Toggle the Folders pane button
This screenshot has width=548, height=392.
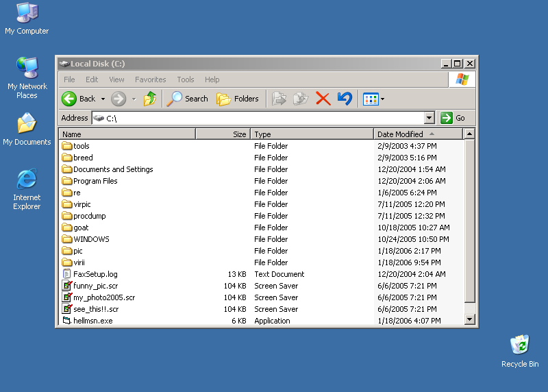[x=238, y=99]
